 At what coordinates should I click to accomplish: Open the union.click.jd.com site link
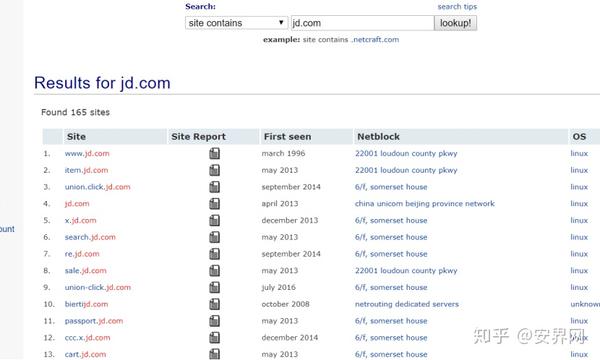pyautogui.click(x=98, y=187)
